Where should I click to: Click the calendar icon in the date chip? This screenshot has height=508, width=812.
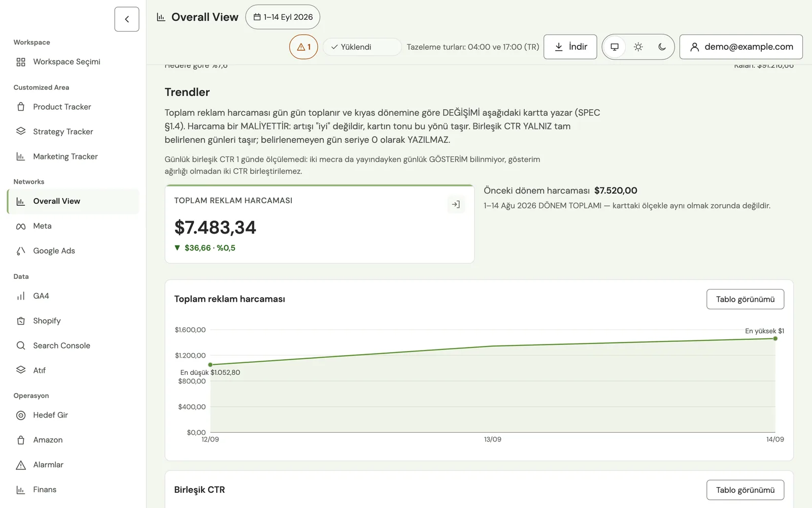257,17
